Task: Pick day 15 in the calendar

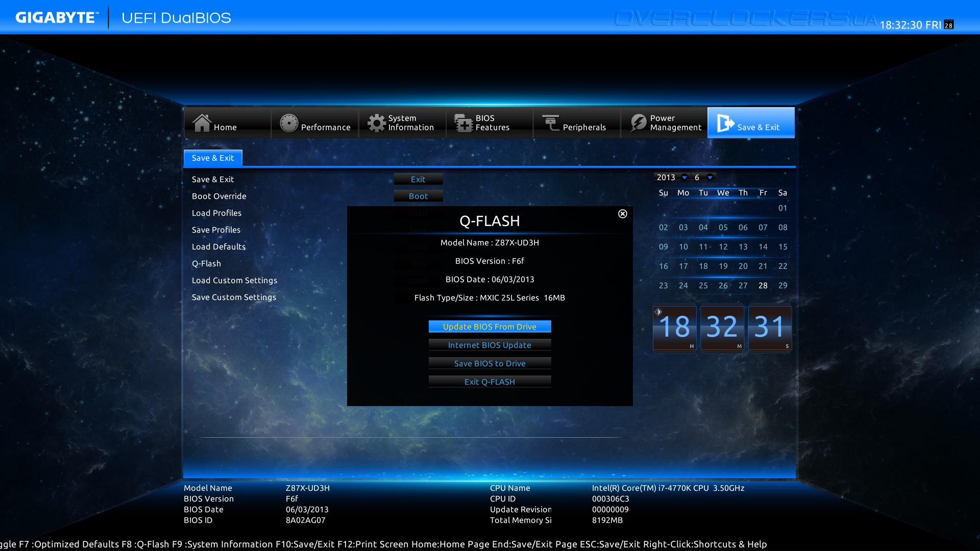Action: click(782, 246)
